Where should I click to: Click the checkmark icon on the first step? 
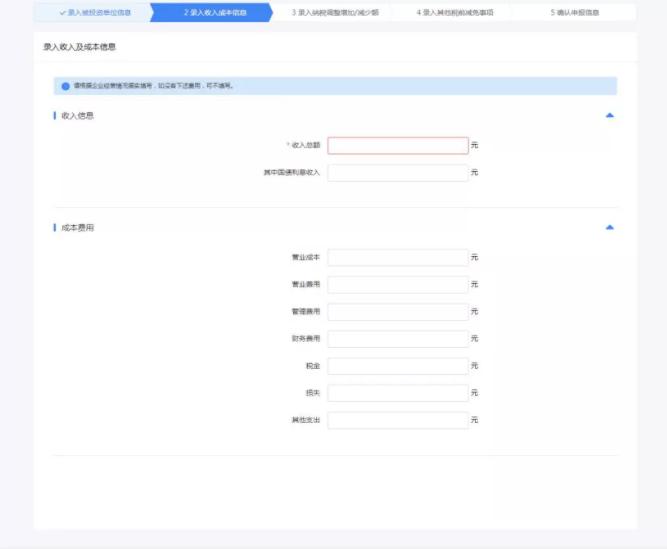[x=63, y=13]
